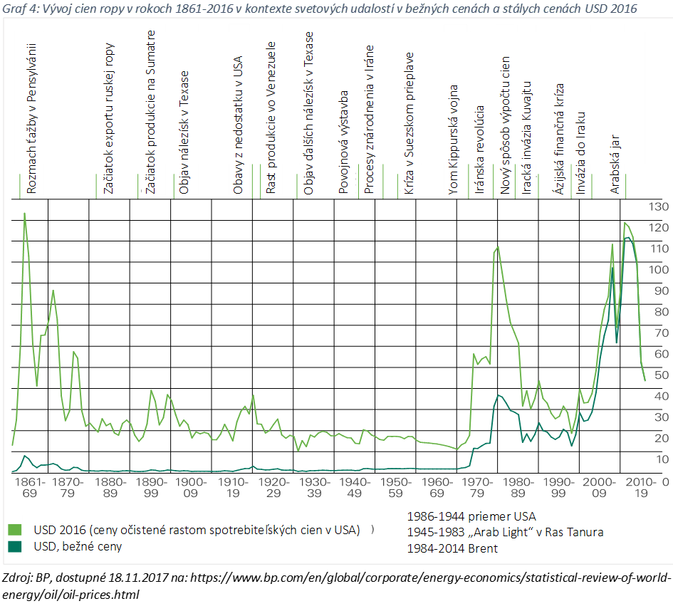
Task: Click the '1861-69' decade on x-axis
Action: coord(28,487)
